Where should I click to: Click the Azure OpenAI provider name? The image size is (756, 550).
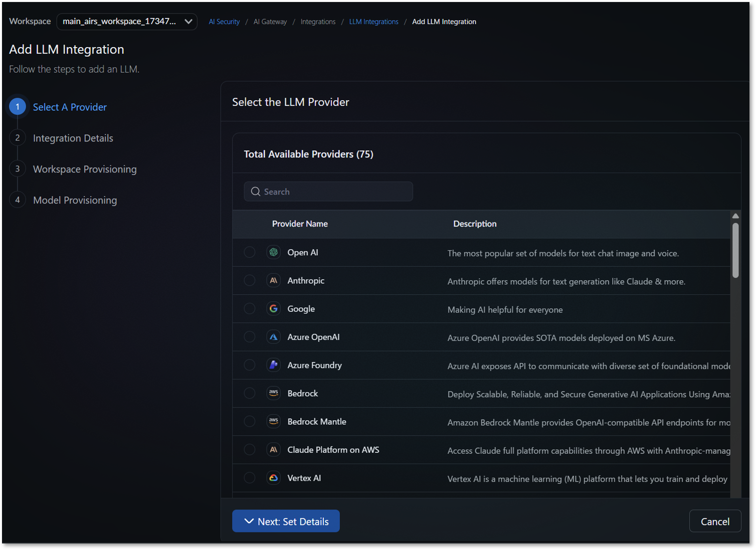(x=313, y=337)
